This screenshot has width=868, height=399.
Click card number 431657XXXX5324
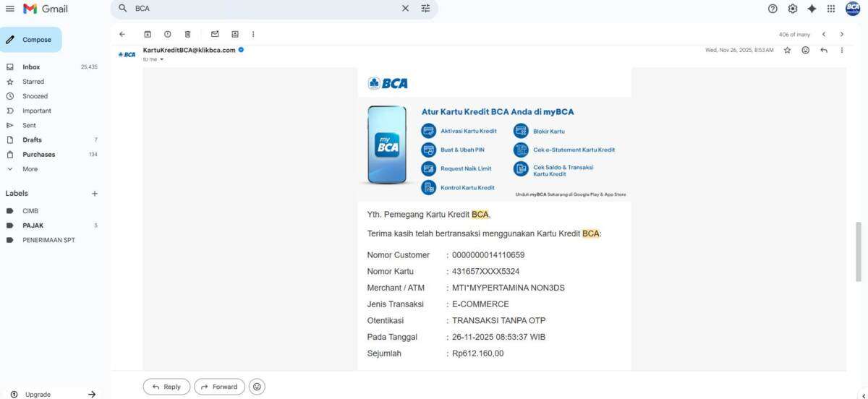(x=485, y=271)
